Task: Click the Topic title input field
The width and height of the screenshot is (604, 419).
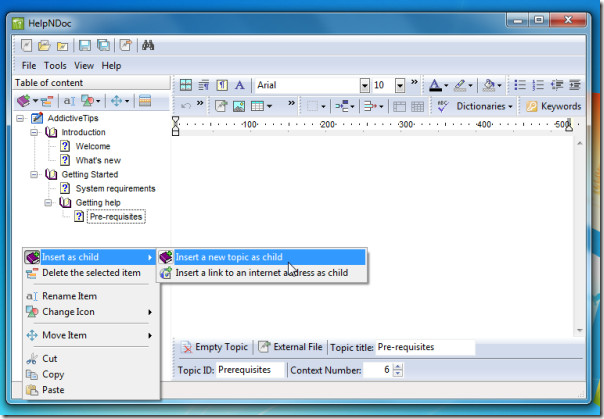Action: tap(425, 347)
